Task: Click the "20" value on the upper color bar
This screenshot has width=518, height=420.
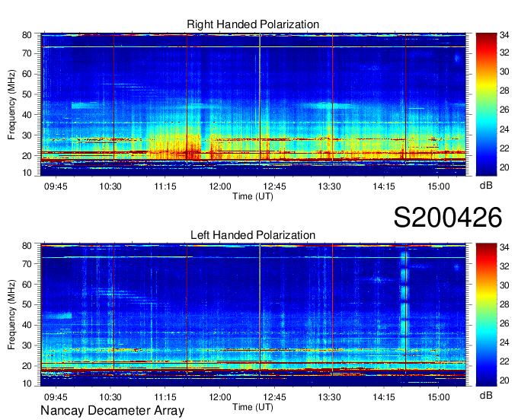Action: (504, 167)
